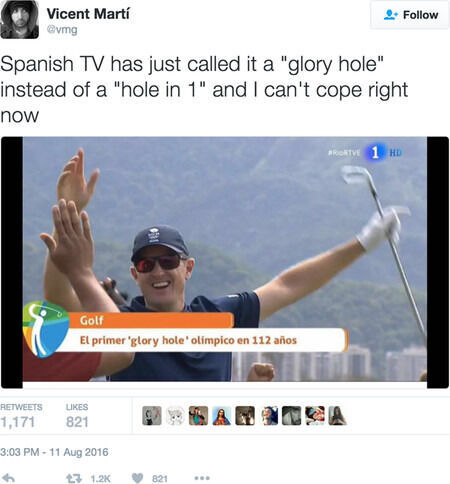Viewport: 450px width, 484px height.
Task: Click the reply arrow icon
Action: (x=9, y=478)
